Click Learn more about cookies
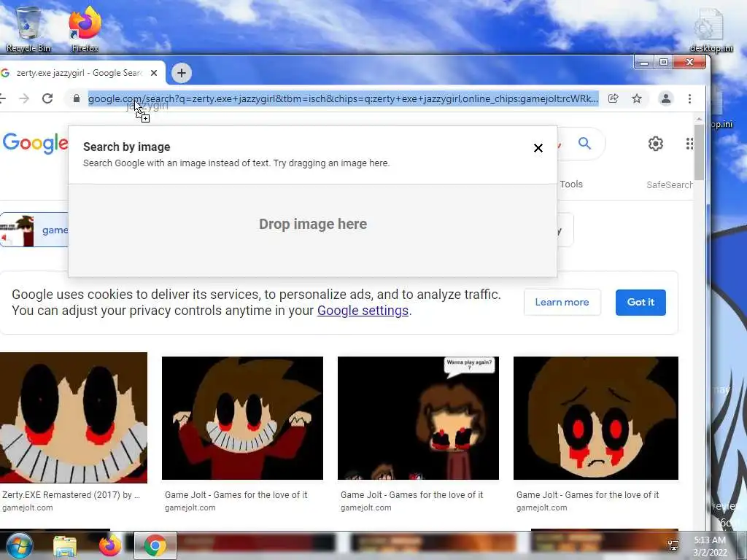Viewport: 747px width, 560px height. coord(562,302)
